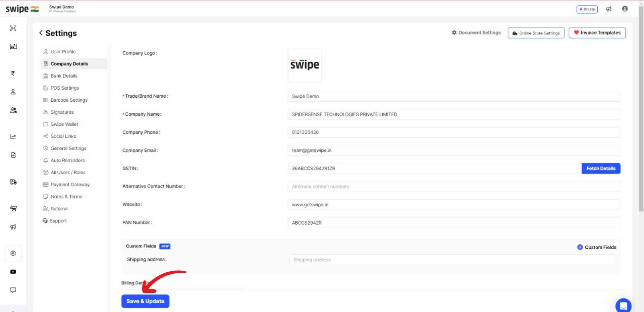Image resolution: width=644 pixels, height=312 pixels.
Task: Open Online Store Settings
Action: [536, 33]
